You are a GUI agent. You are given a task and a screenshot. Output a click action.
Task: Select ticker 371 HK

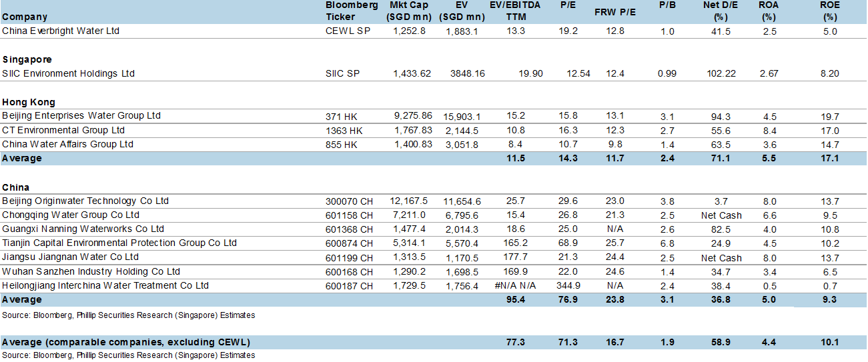point(340,116)
